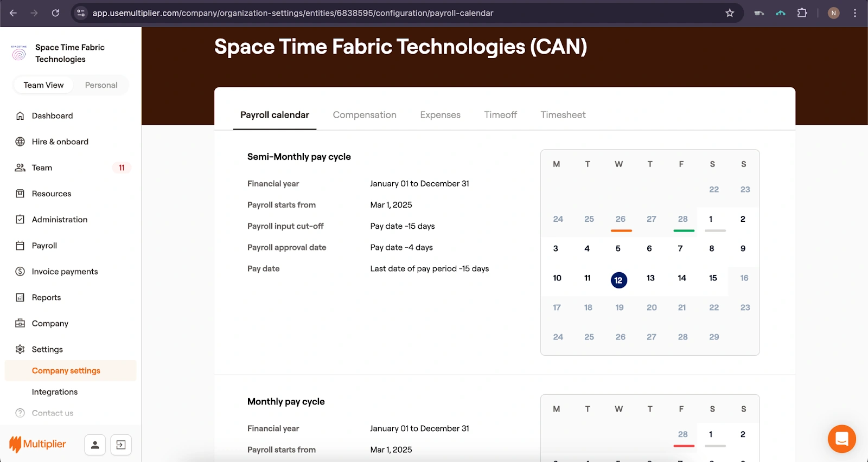Click the Invoice payments dollar icon
Image resolution: width=868 pixels, height=462 pixels.
point(20,272)
